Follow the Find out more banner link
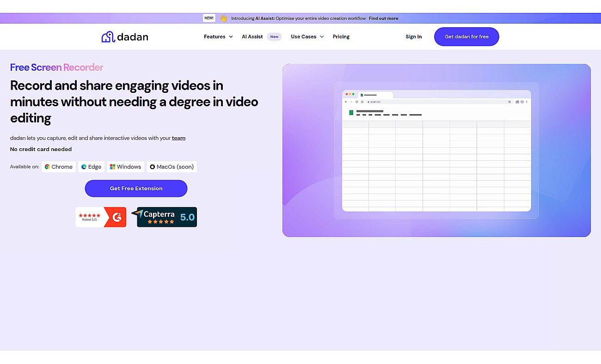 (x=383, y=18)
